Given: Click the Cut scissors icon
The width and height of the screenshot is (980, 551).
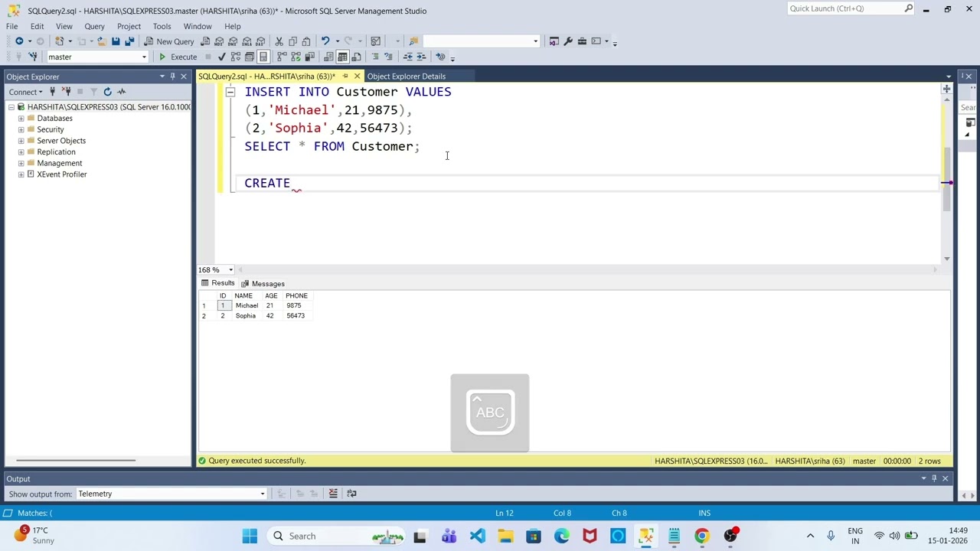Looking at the screenshot, I should pyautogui.click(x=279, y=41).
